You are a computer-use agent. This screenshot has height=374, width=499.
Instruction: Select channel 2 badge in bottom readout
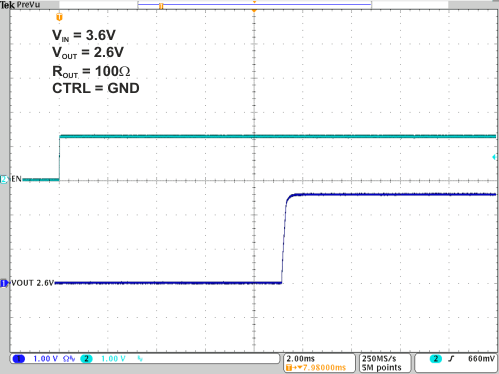click(86, 359)
